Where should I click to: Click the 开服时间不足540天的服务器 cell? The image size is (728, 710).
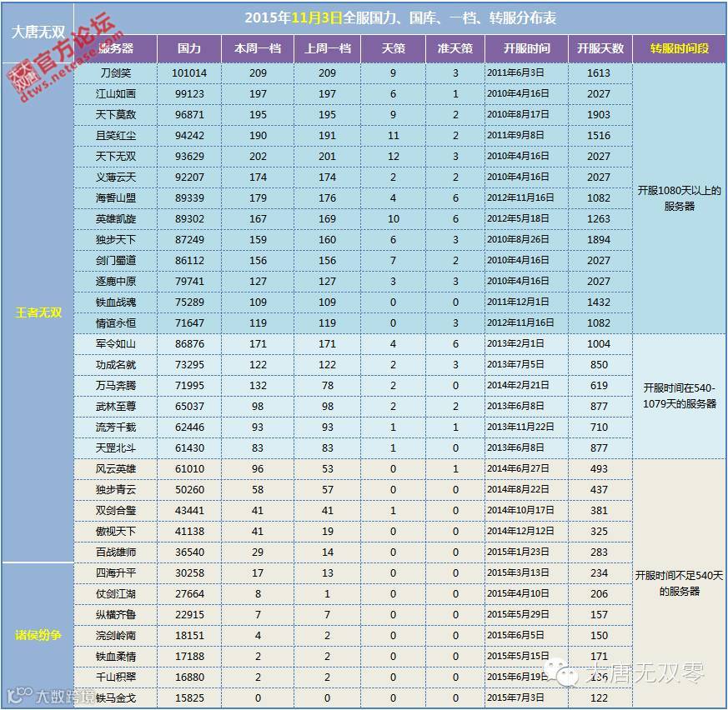(x=680, y=583)
